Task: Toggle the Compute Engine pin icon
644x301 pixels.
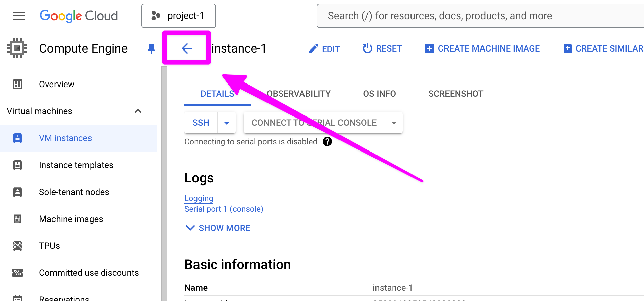Action: [151, 49]
